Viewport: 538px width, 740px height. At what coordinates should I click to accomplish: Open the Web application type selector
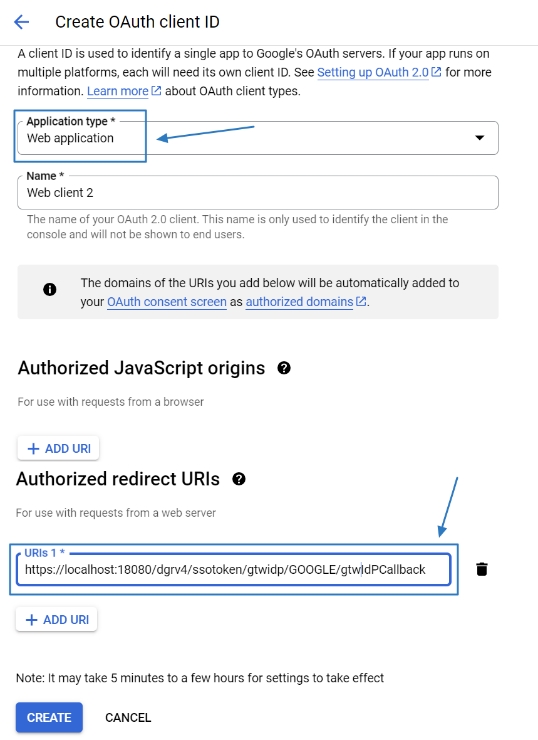coord(258,138)
